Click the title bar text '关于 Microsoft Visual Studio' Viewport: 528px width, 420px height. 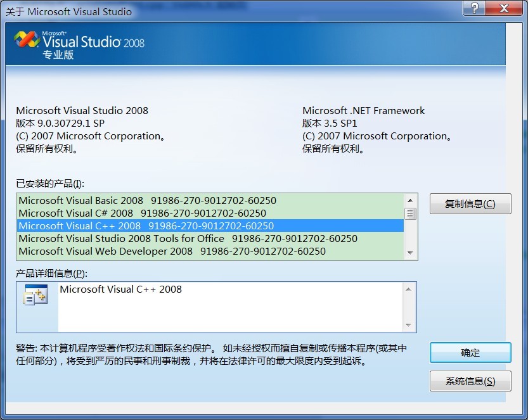(68, 12)
